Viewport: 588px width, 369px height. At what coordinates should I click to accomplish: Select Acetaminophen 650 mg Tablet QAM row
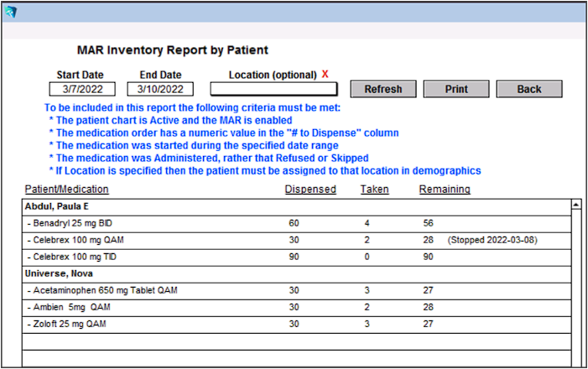coord(297,291)
